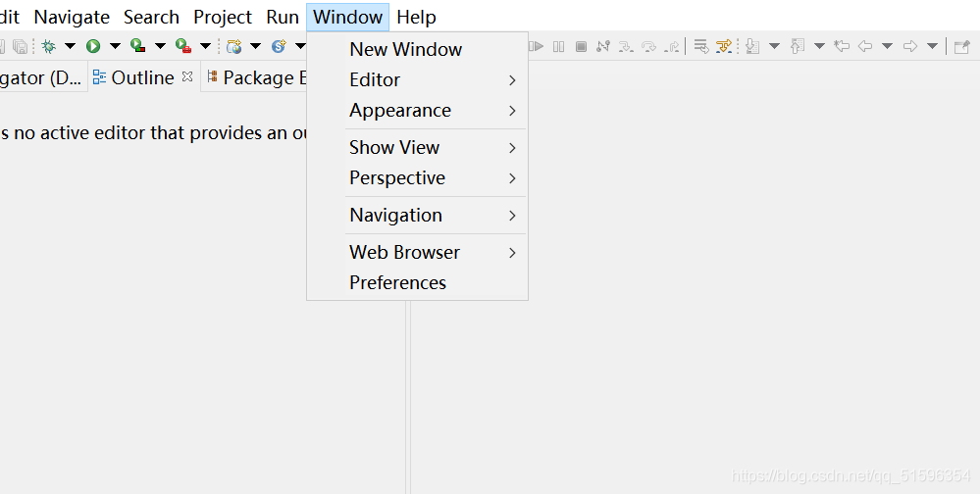Switch to the Navigator (D... tab
This screenshot has width=980, height=494.
pos(41,77)
